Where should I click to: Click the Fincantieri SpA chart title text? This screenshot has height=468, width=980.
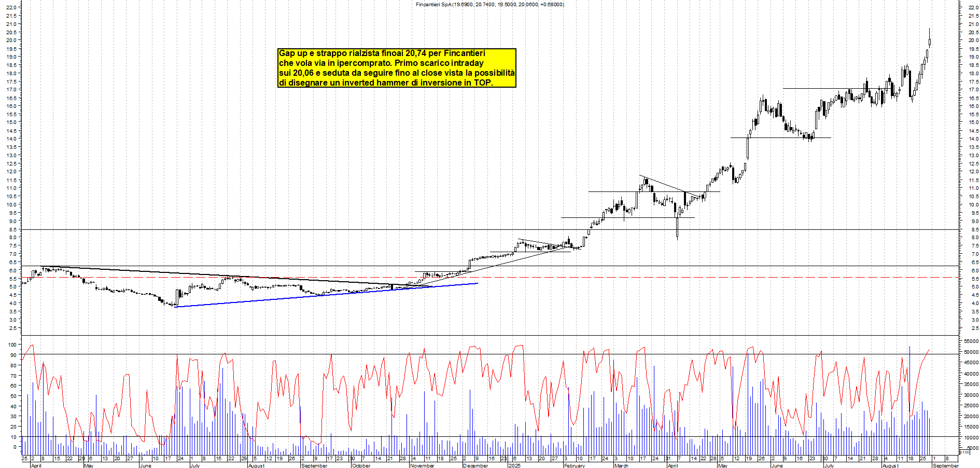click(489, 4)
